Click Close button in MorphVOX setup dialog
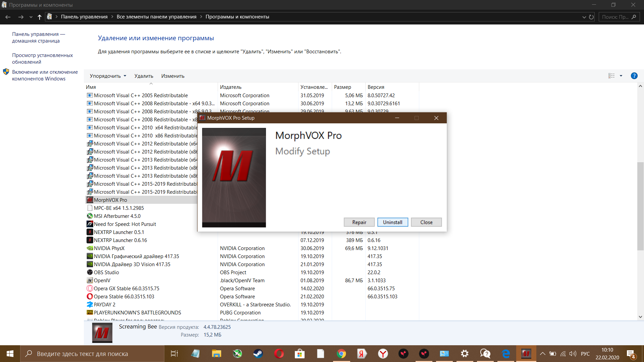The image size is (644, 362). tap(426, 222)
